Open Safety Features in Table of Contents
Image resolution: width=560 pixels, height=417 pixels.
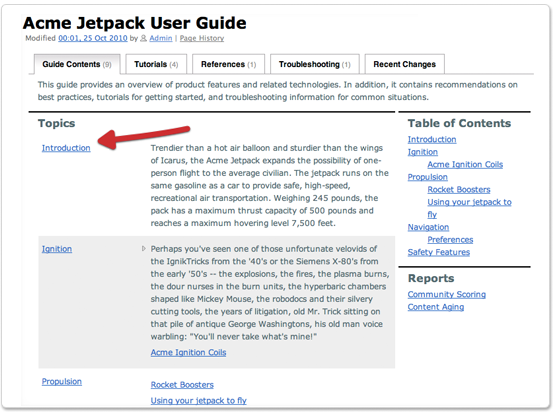tap(439, 252)
